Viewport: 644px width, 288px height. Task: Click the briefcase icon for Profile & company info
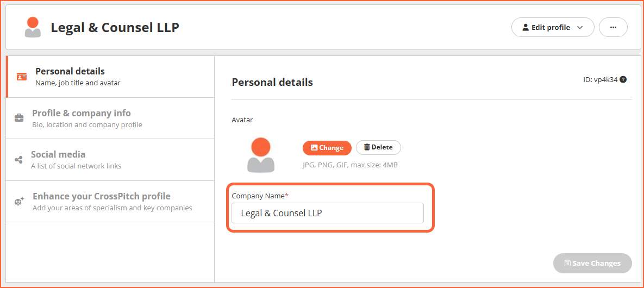pos(20,118)
